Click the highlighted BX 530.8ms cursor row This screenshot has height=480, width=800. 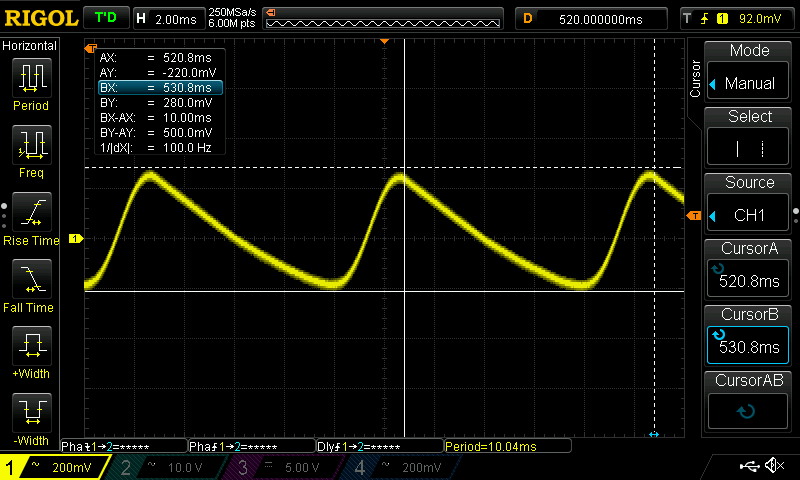(x=160, y=88)
